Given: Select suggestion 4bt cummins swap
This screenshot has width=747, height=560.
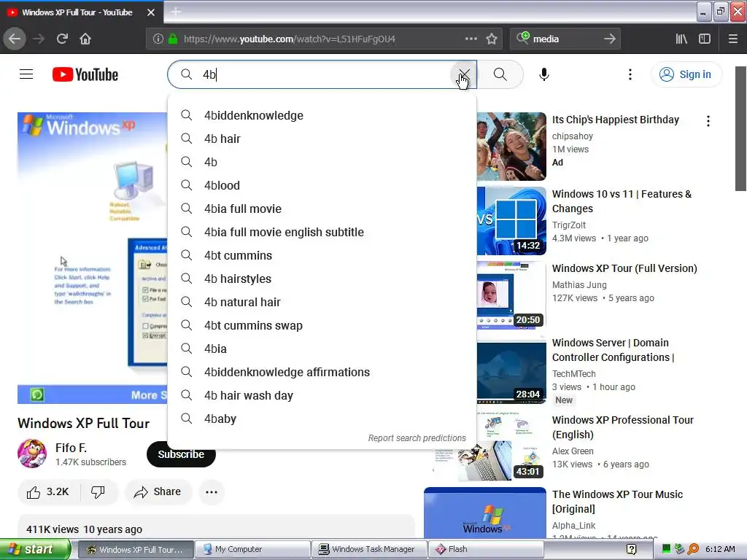Looking at the screenshot, I should [322, 325].
